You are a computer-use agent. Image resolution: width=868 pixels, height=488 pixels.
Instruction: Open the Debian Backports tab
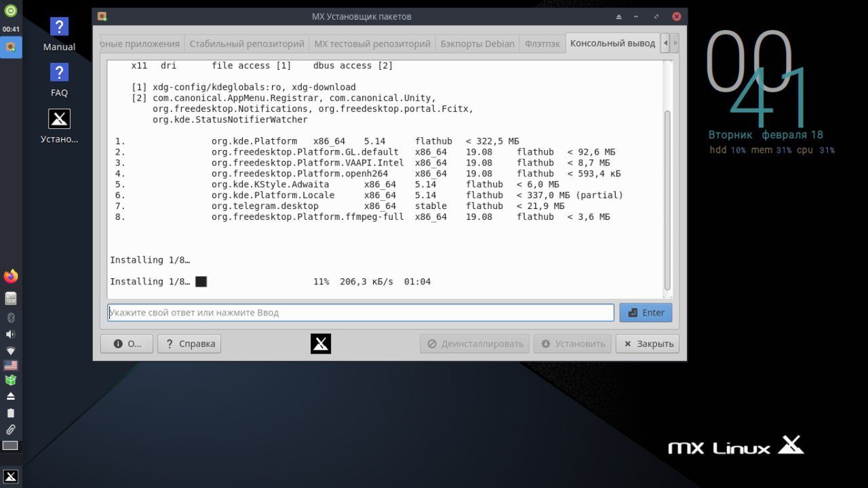477,43
